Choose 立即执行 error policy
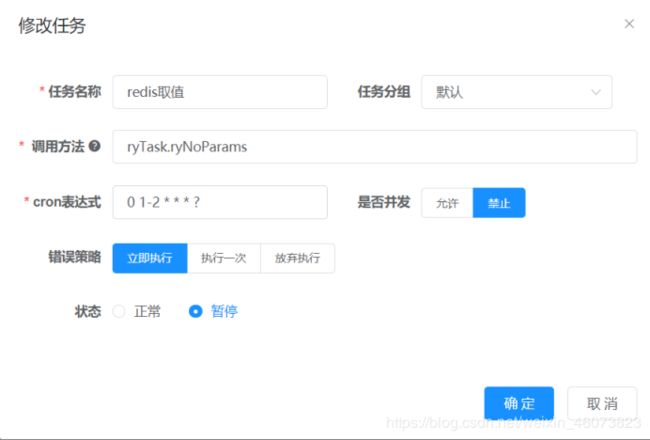The height and width of the screenshot is (440, 650). click(x=150, y=258)
